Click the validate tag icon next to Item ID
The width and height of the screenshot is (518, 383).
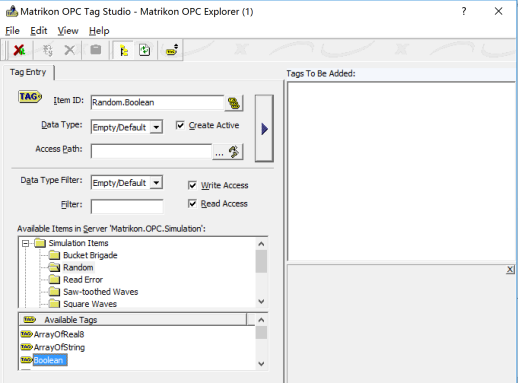point(234,103)
